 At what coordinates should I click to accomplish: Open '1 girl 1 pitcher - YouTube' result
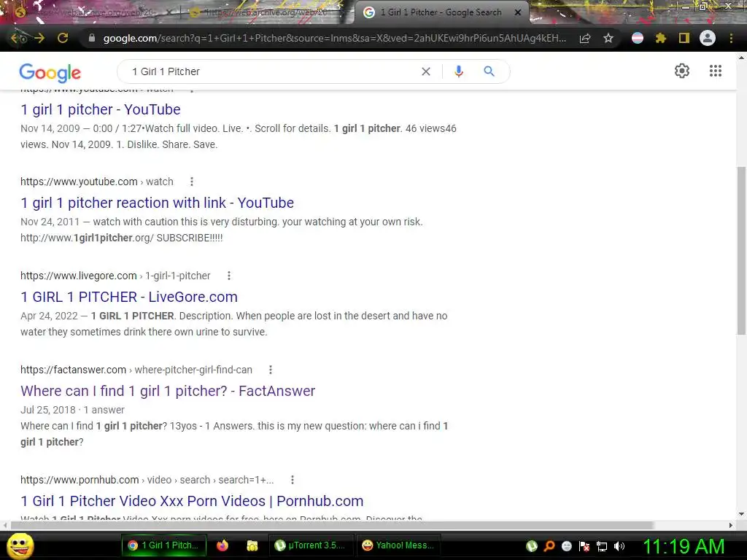(101, 109)
